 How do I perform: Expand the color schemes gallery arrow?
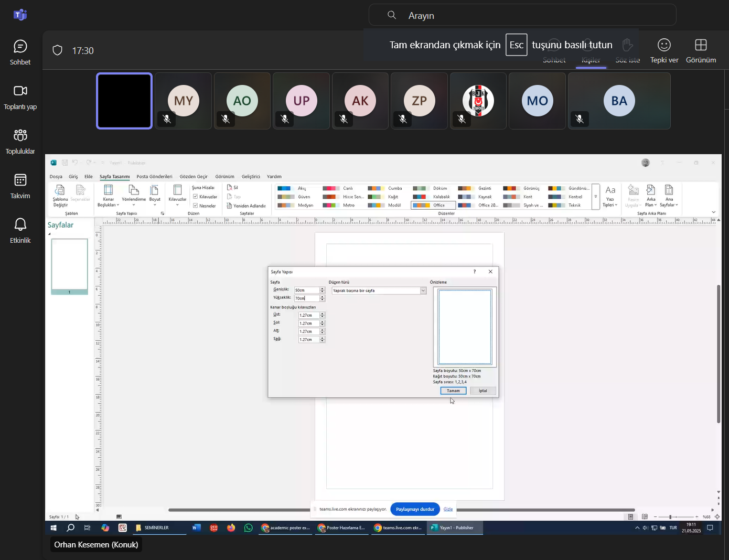click(596, 197)
